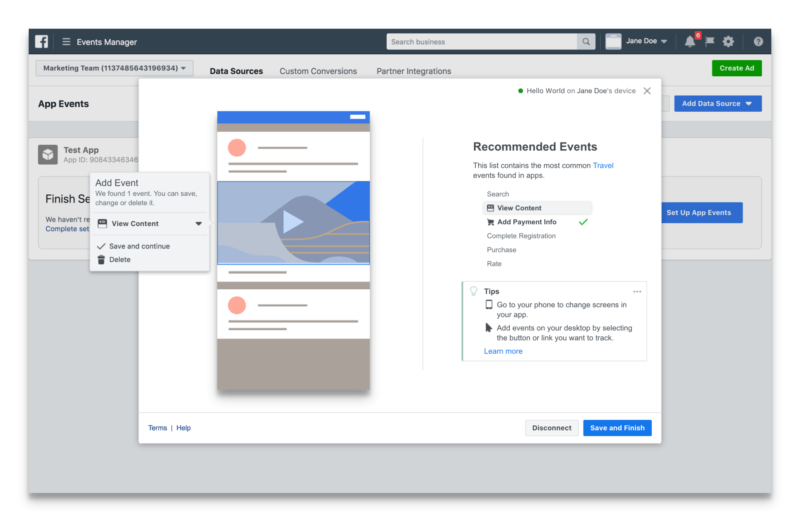Click the Create Ad button
Image resolution: width=800 pixels, height=522 pixels.
(x=736, y=68)
